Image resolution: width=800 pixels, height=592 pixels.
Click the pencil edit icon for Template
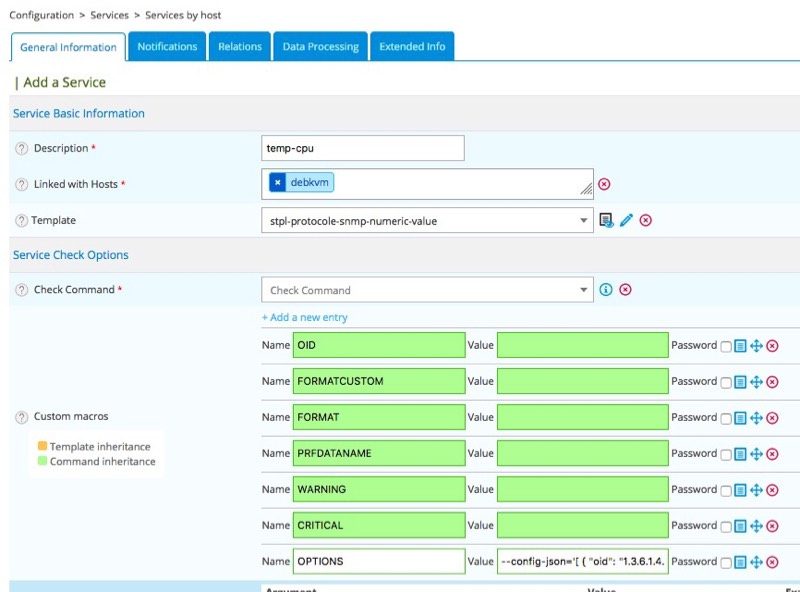click(626, 220)
